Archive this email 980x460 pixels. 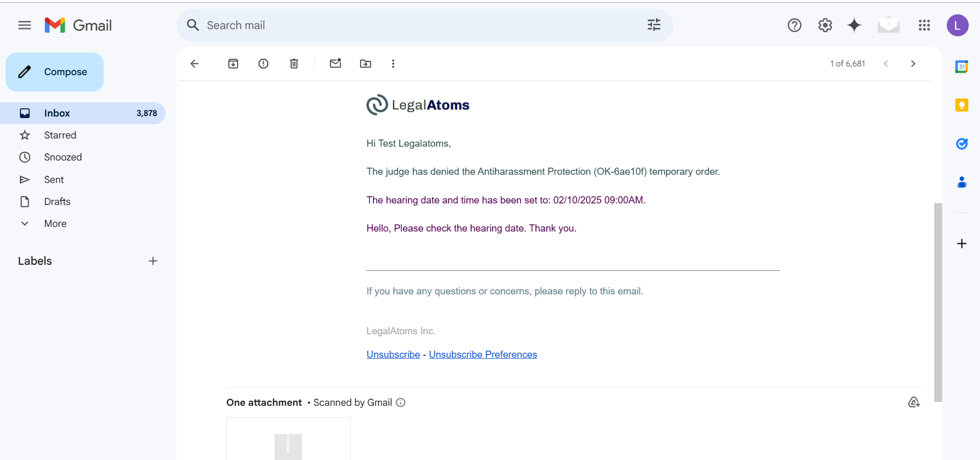tap(233, 63)
